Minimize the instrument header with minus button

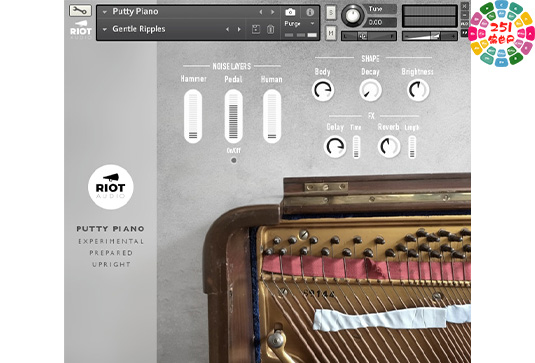pyautogui.click(x=464, y=15)
